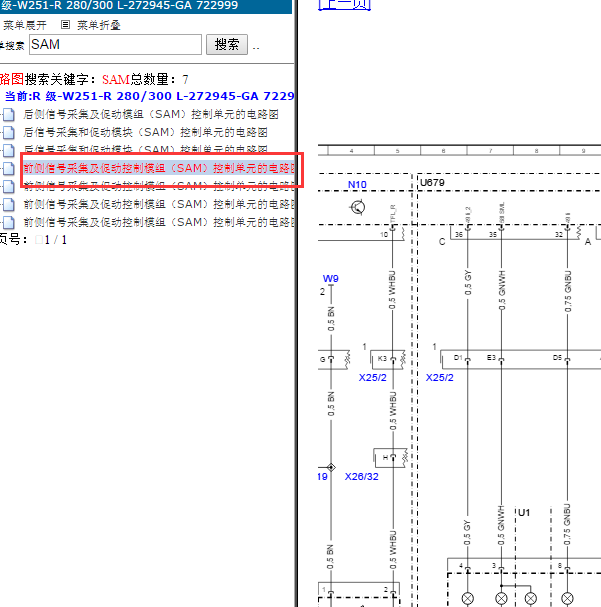Click the 搜索 search button
This screenshot has width=601, height=607.
click(227, 45)
